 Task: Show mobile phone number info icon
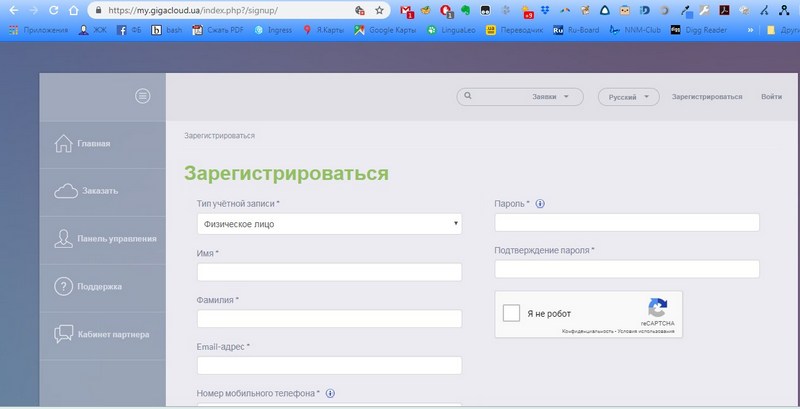[x=330, y=393]
